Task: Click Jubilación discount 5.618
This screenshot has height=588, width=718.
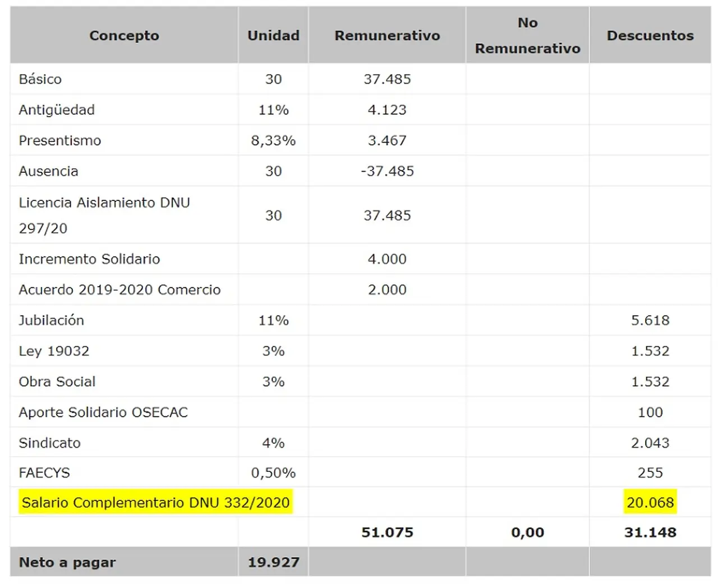Action: tap(650, 320)
